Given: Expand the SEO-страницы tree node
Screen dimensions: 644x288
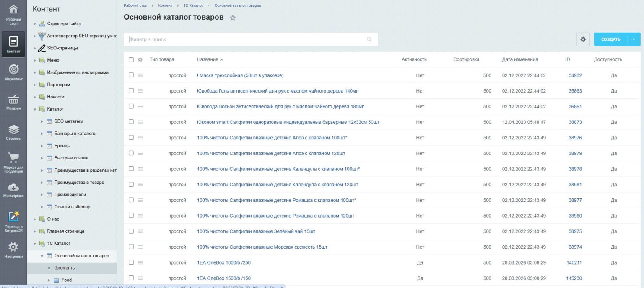Looking at the screenshot, I should pos(35,48).
